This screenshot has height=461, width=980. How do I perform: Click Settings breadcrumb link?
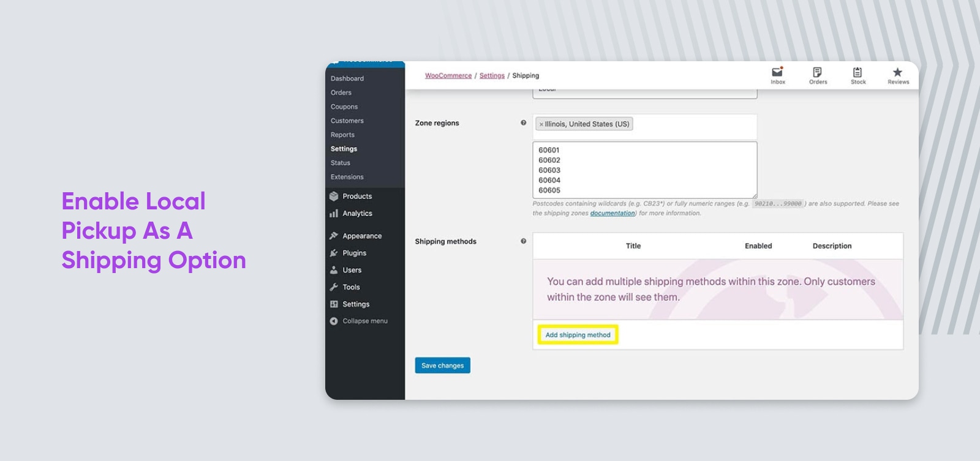click(492, 76)
